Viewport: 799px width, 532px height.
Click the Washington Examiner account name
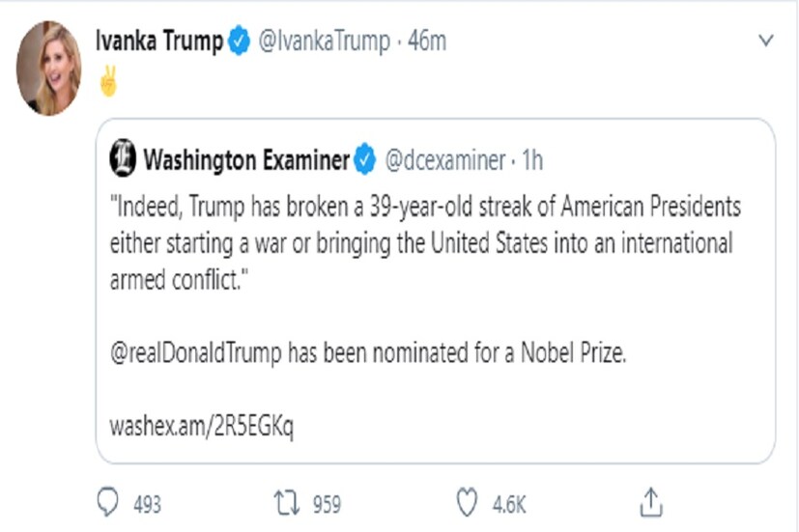click(x=245, y=160)
